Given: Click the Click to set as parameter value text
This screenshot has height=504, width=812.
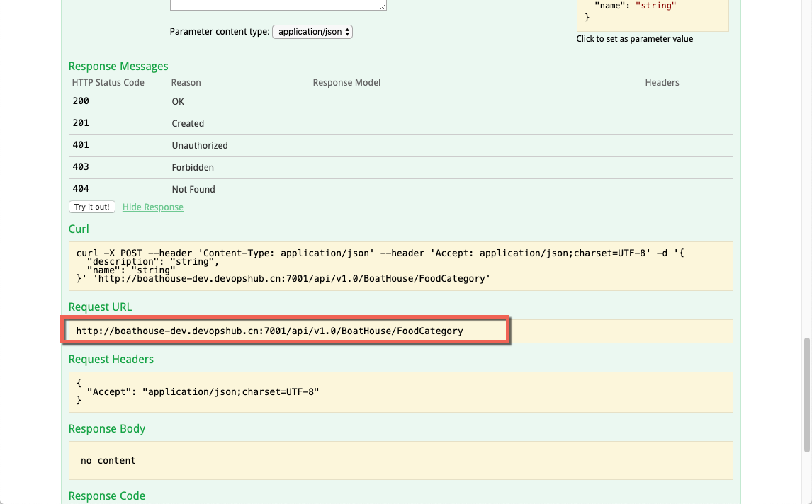Looking at the screenshot, I should coord(634,39).
